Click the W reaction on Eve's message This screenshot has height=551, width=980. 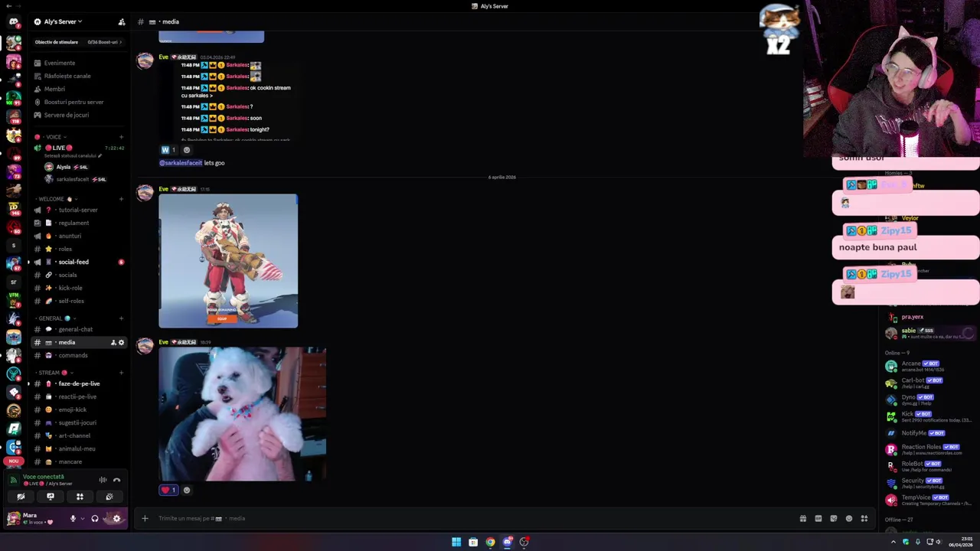pos(168,150)
